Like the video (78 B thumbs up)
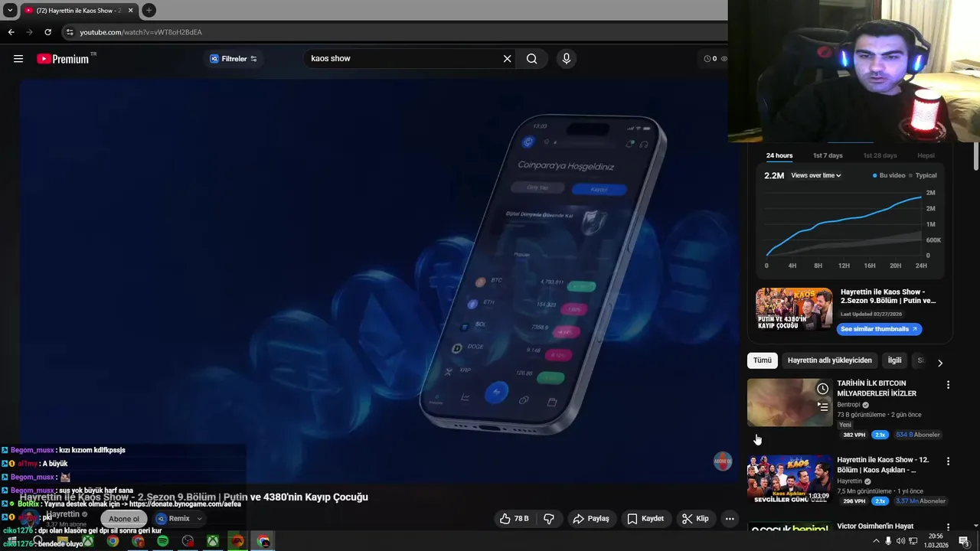 point(514,519)
